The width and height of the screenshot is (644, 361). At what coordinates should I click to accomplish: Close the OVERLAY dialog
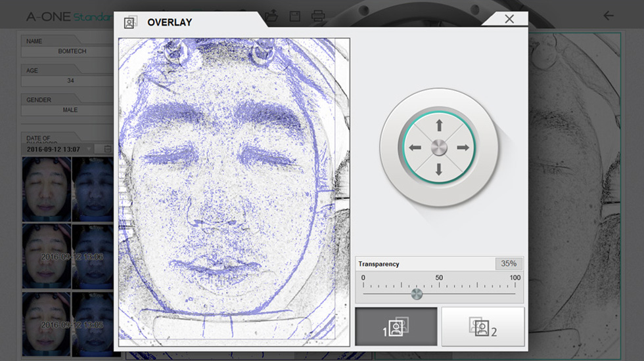509,19
